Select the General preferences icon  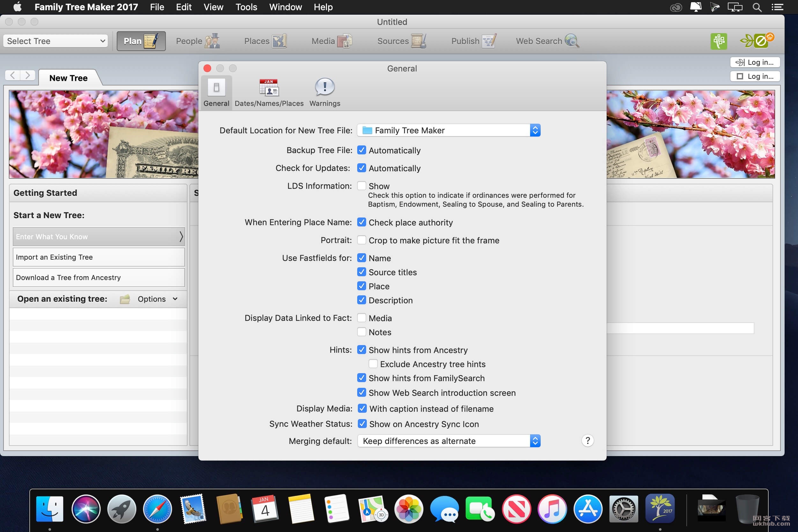click(216, 93)
